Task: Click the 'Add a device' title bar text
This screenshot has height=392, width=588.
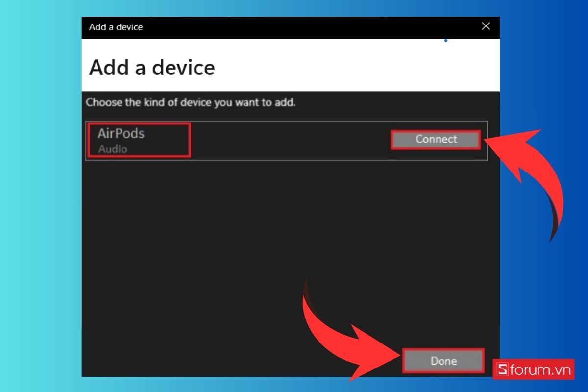Action: coord(116,27)
